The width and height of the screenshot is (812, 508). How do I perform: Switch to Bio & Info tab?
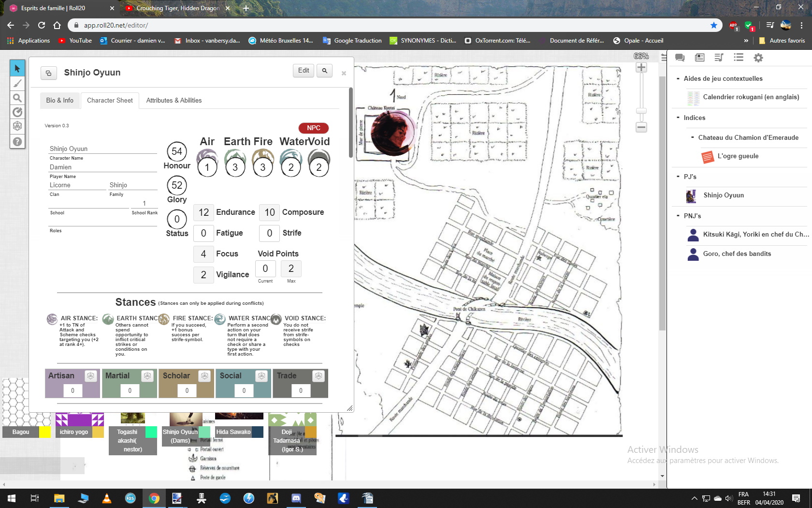[x=60, y=100]
